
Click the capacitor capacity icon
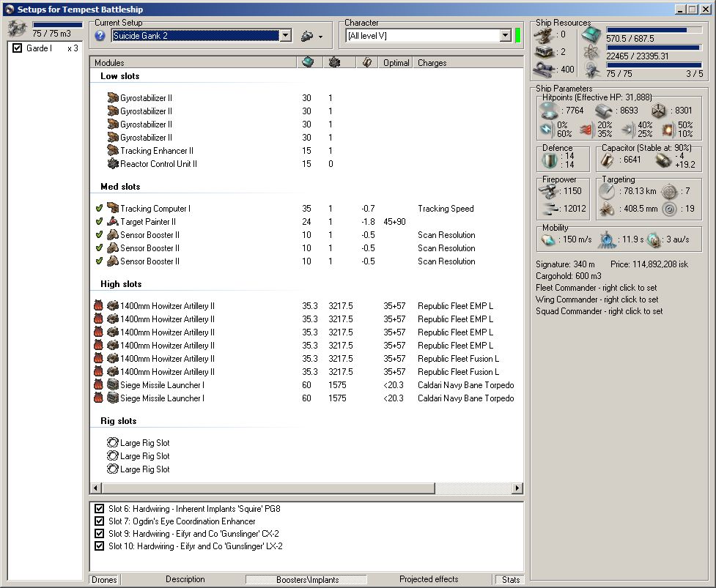click(x=608, y=160)
